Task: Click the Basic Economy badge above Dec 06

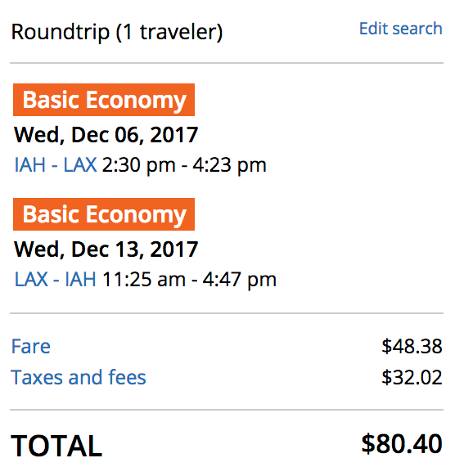Action: tap(104, 100)
